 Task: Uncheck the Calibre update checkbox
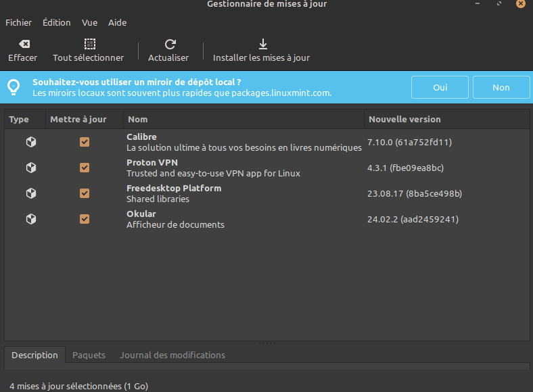point(85,142)
